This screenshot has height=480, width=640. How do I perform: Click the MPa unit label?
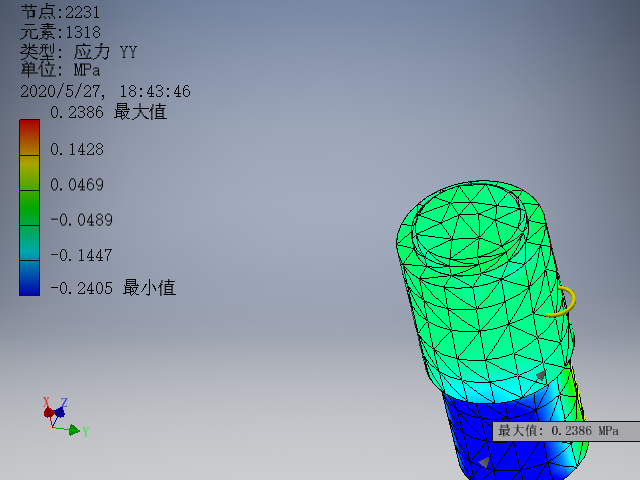(60, 70)
